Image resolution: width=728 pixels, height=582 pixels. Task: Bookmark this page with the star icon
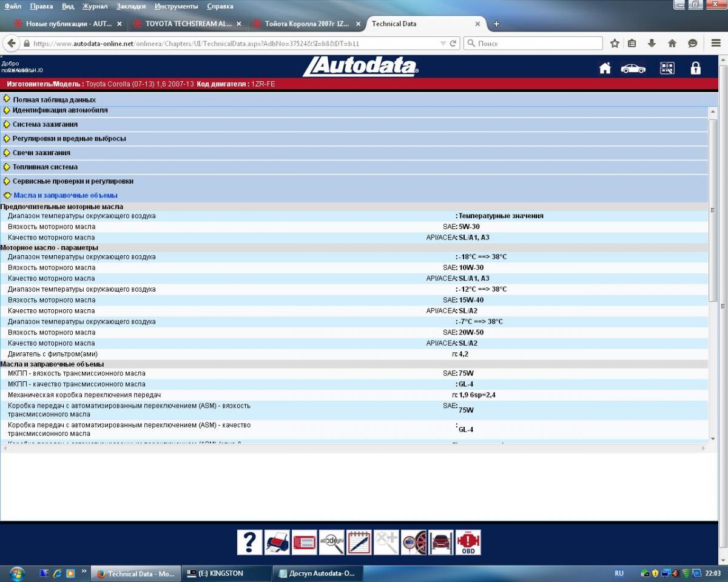coord(615,44)
